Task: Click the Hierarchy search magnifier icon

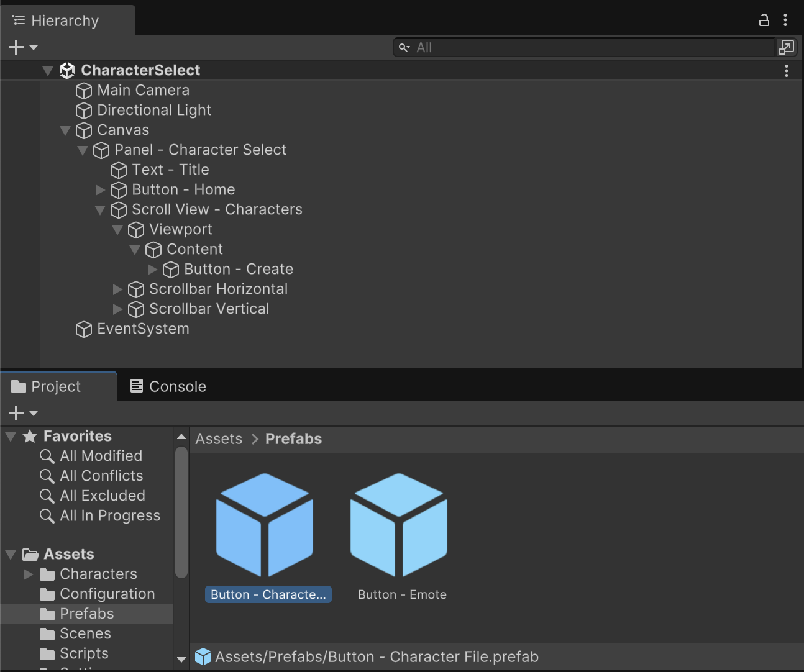Action: pyautogui.click(x=404, y=48)
